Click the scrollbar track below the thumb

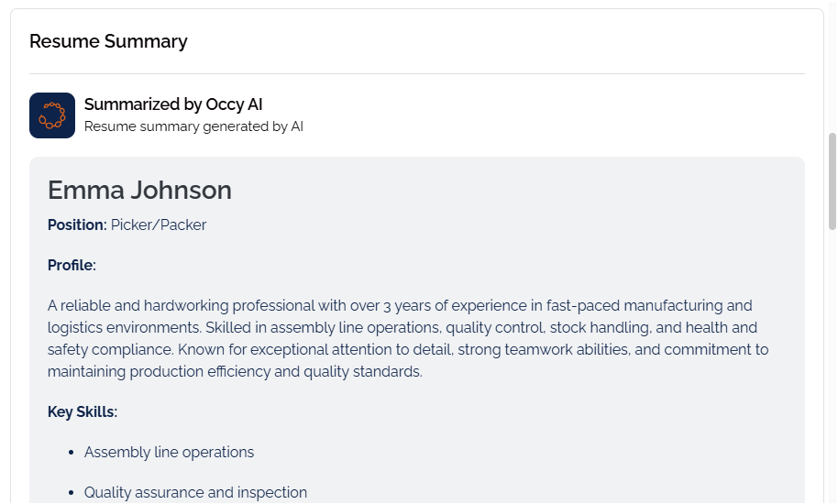pos(832,367)
